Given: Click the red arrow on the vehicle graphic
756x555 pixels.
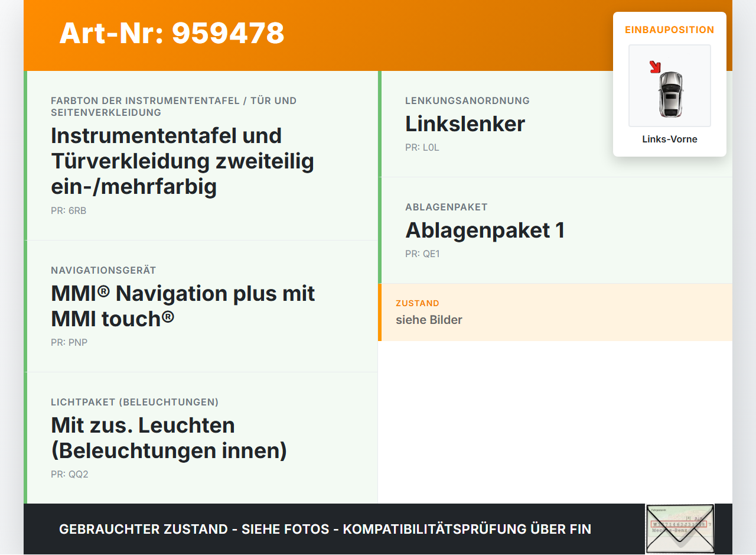Looking at the screenshot, I should 655,66.
